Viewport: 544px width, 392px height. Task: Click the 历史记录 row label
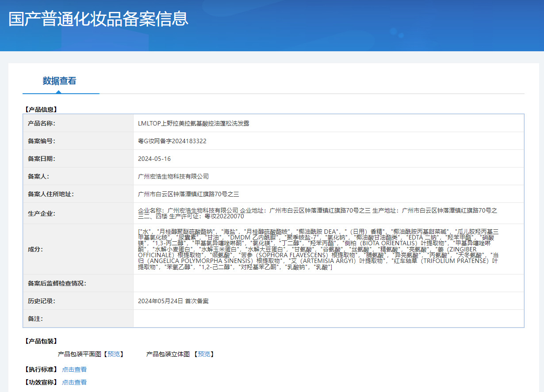point(42,301)
